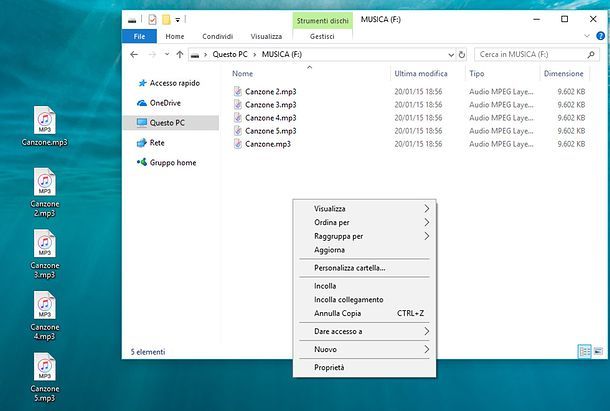Click the Cerca in MUSICA (F:) search field
Screen dimensions: 610x411
point(537,54)
